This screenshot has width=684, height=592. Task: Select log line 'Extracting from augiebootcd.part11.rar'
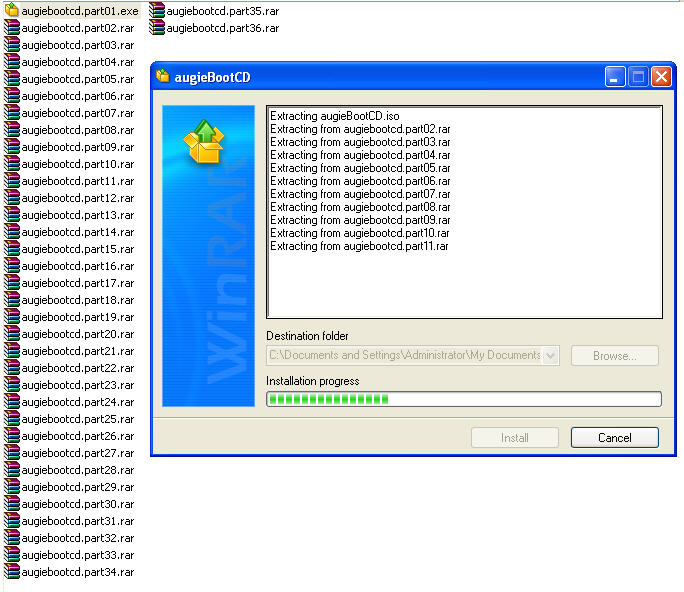coord(359,246)
